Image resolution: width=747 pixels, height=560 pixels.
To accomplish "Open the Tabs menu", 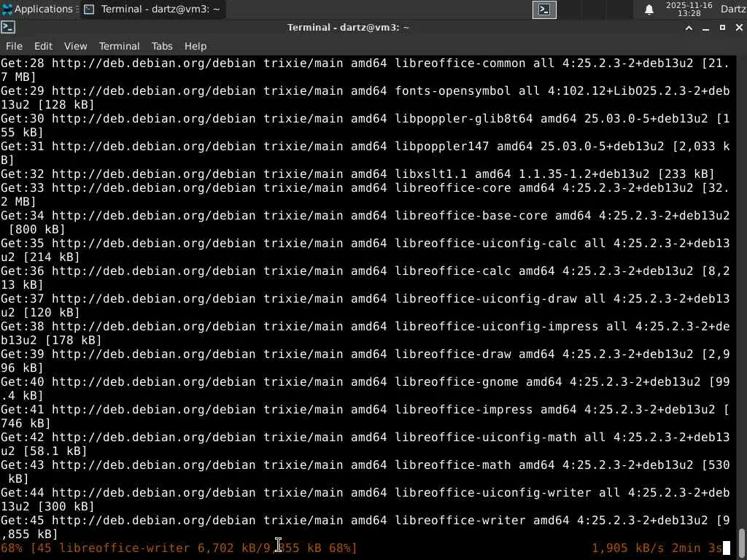I will point(162,46).
